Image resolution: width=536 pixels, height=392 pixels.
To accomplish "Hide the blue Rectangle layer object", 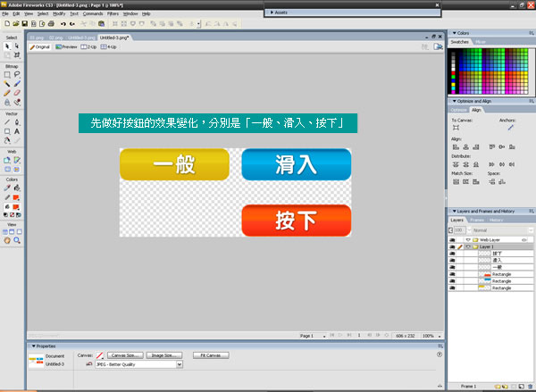I will point(452,281).
